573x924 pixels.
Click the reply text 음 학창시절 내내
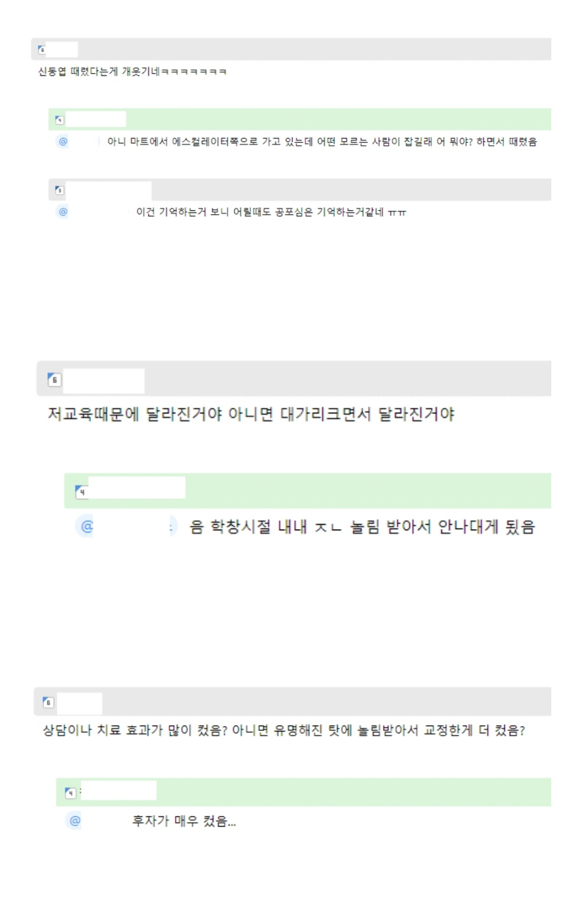pyautogui.click(x=361, y=527)
